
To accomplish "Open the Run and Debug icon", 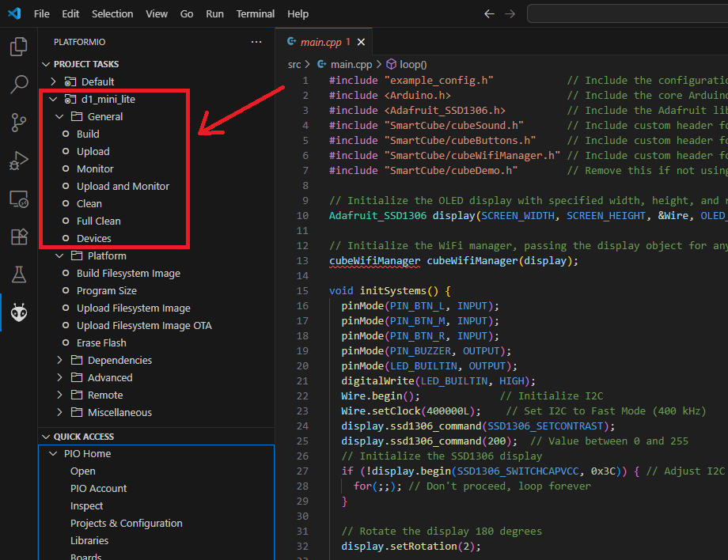I will [18, 161].
